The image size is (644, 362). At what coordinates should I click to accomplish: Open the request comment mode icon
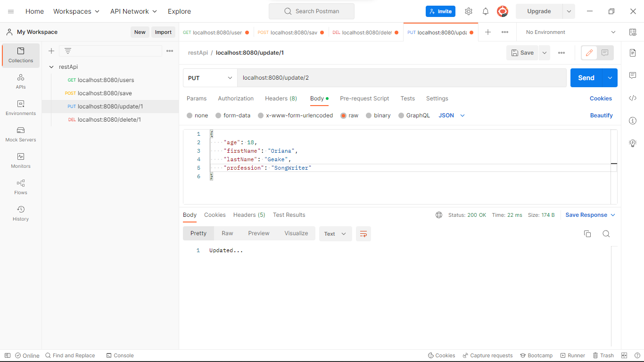pos(605,53)
